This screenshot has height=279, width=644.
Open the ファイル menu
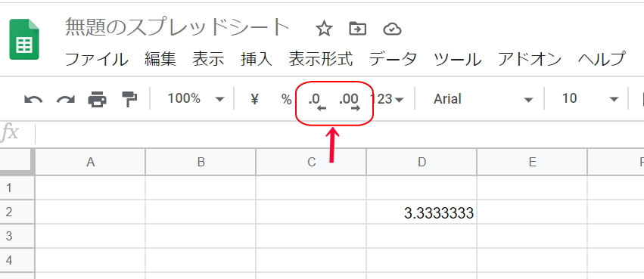pos(97,60)
